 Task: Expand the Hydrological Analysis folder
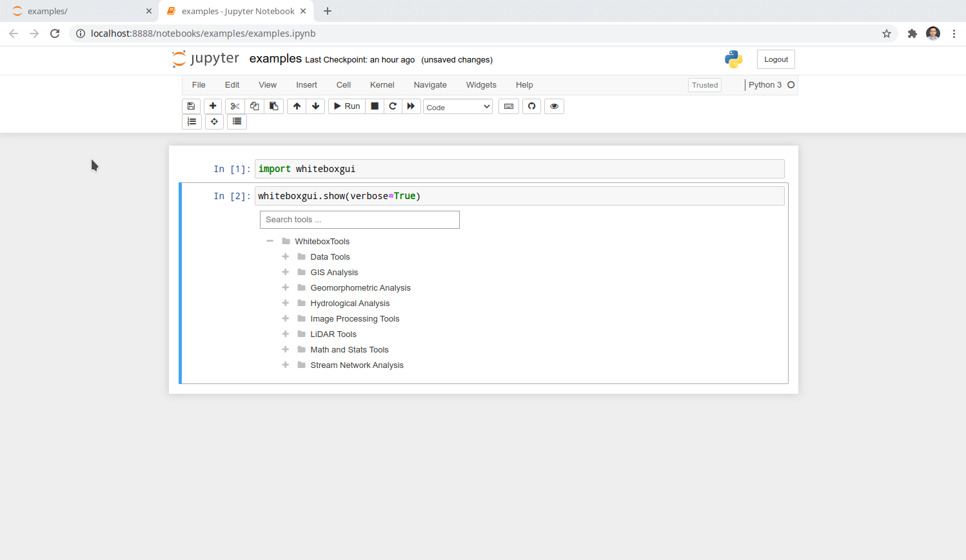pyautogui.click(x=285, y=303)
